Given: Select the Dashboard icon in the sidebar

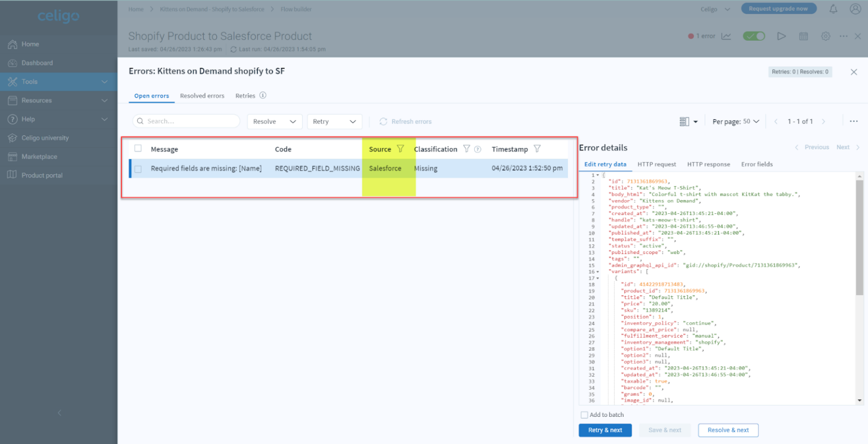Looking at the screenshot, I should click(12, 62).
